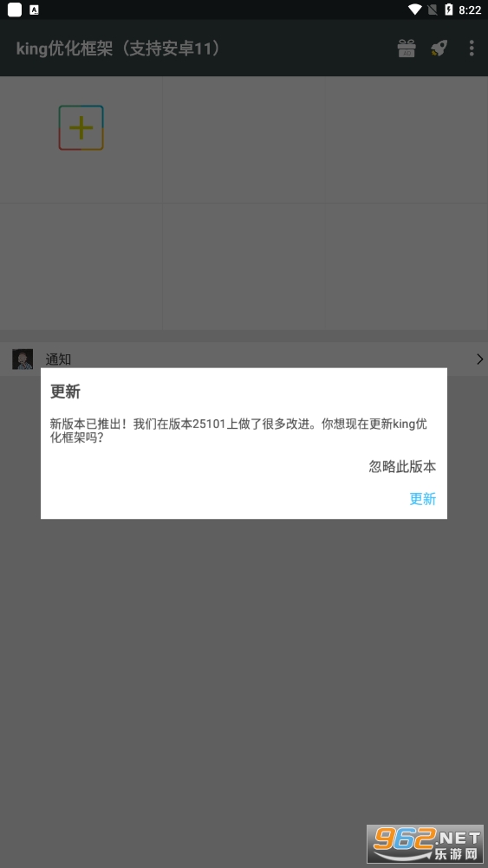The width and height of the screenshot is (488, 868).
Task: Tap the update dialog message text
Action: 238,431
